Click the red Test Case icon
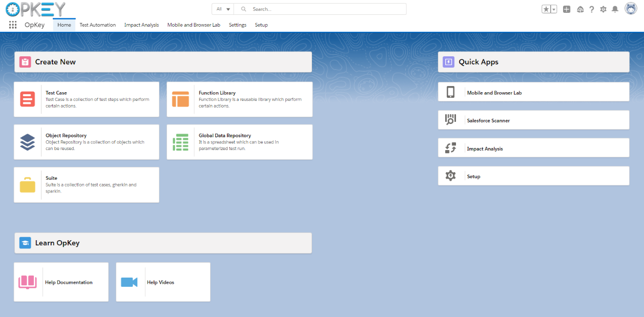The image size is (644, 317). (28, 99)
